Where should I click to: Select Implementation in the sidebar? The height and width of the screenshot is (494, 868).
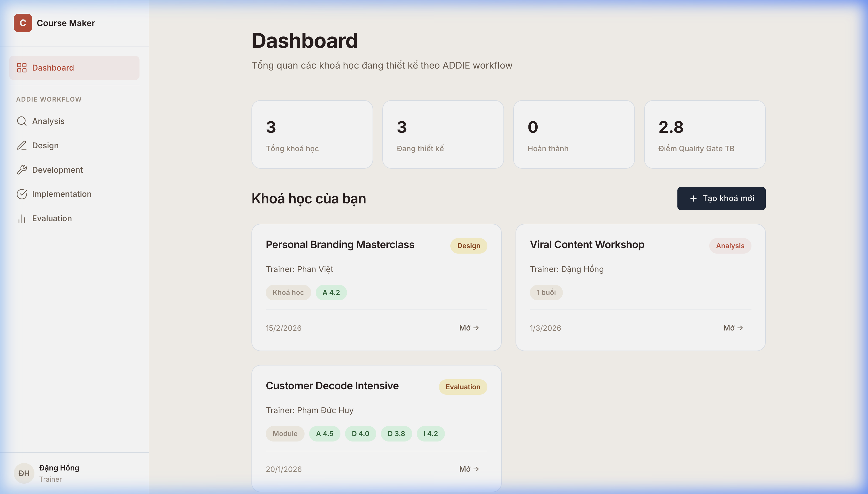[x=74, y=194]
